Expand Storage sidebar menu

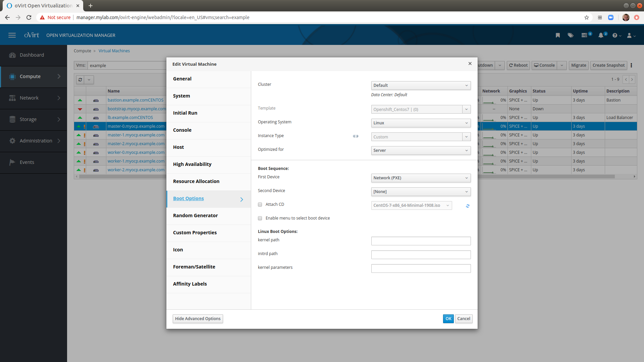pos(34,120)
